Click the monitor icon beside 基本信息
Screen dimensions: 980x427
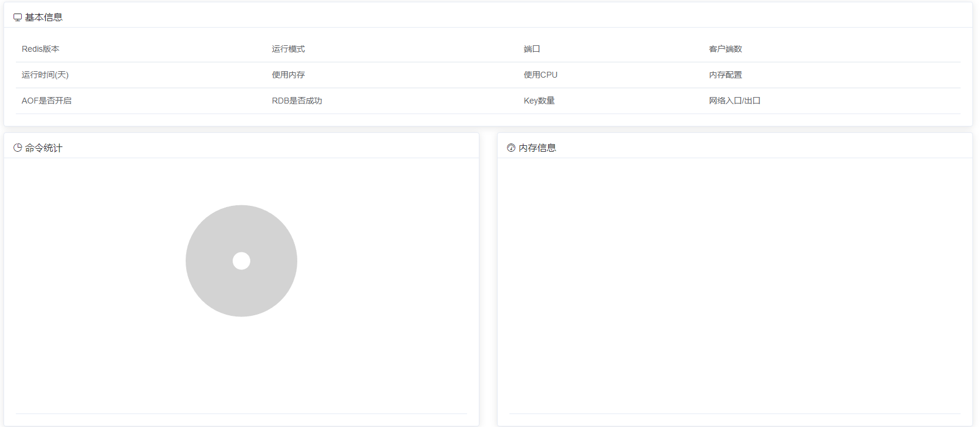click(18, 18)
